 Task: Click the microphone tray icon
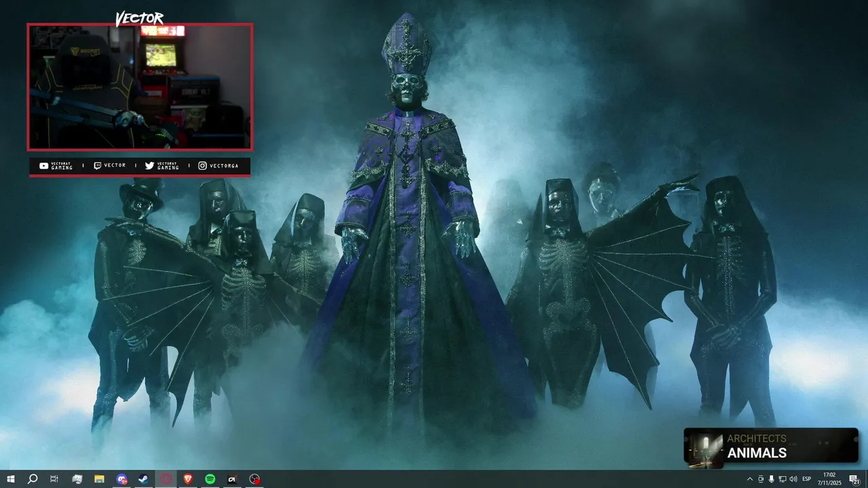pos(771,479)
